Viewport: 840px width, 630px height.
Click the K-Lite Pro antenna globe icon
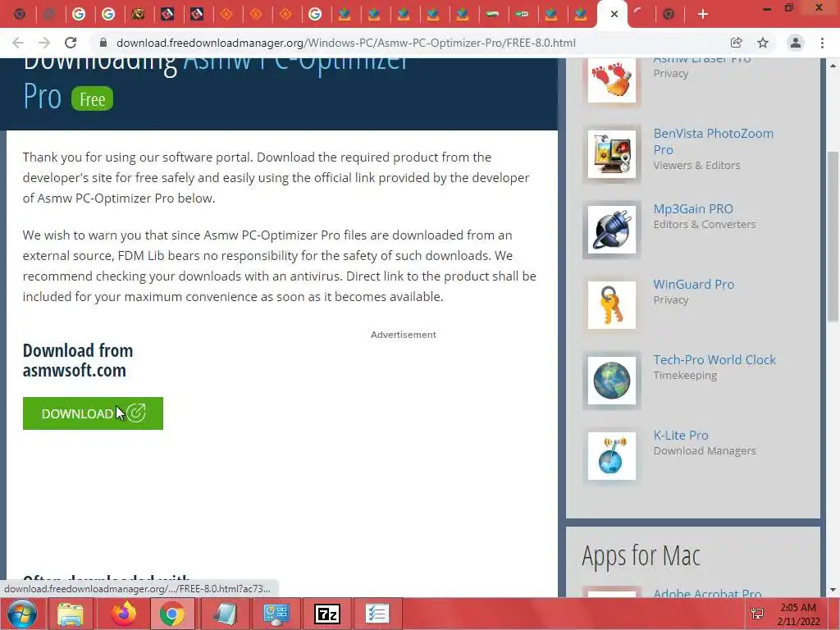pos(611,456)
